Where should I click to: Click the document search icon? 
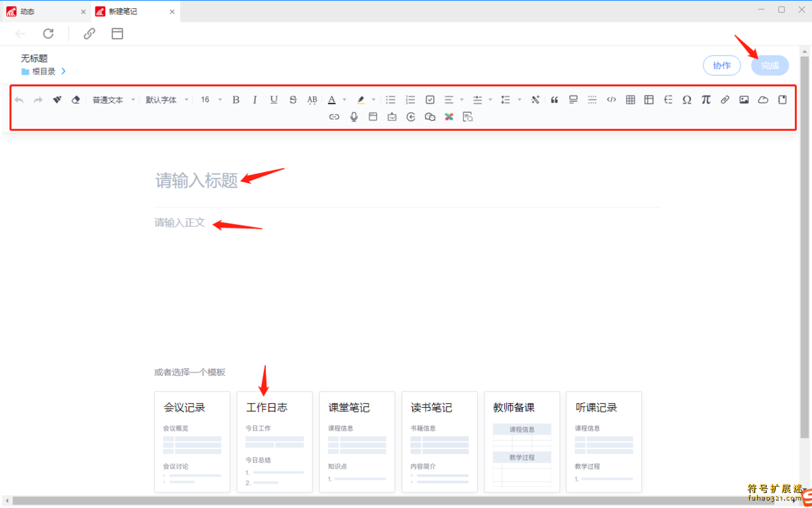click(x=468, y=117)
